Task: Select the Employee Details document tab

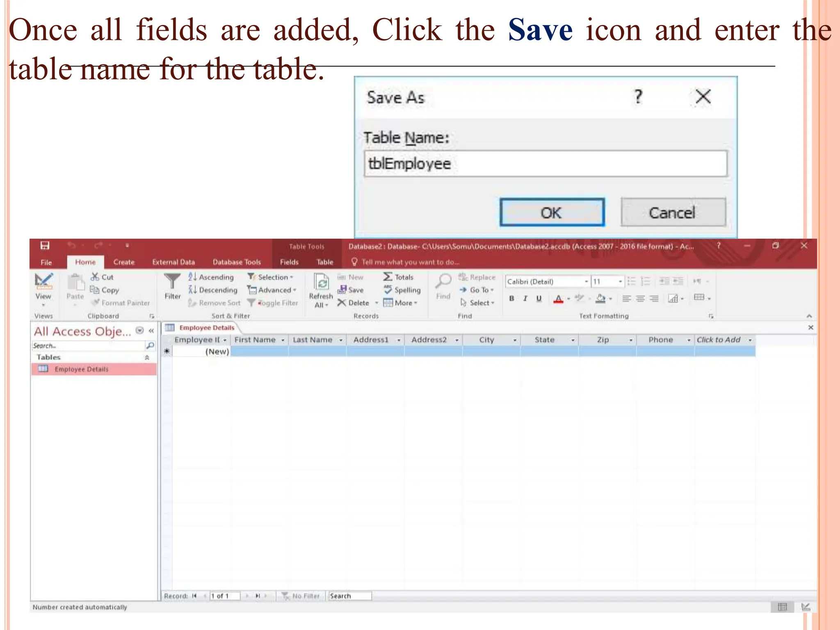Action: [x=201, y=328]
